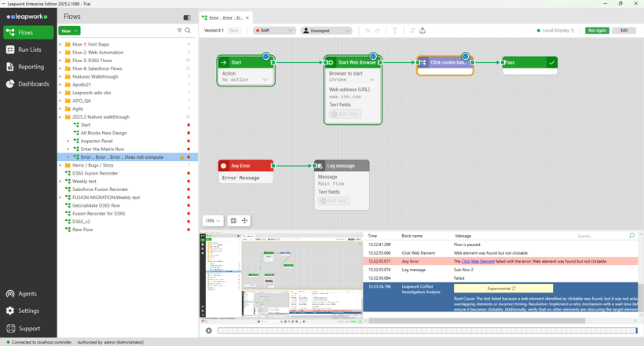644x346 pixels.
Task: Play the run recording video
Action: point(209,330)
